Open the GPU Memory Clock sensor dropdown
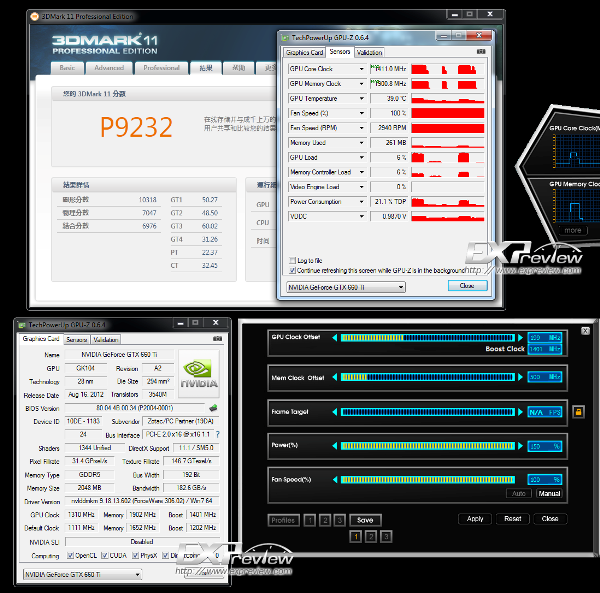This screenshot has height=593, width=600. tap(361, 84)
